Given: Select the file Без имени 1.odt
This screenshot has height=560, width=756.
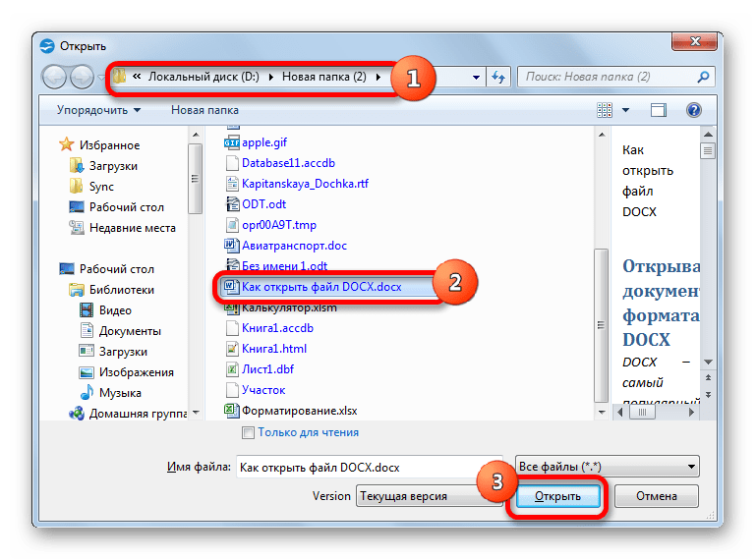Looking at the screenshot, I should tap(284, 266).
